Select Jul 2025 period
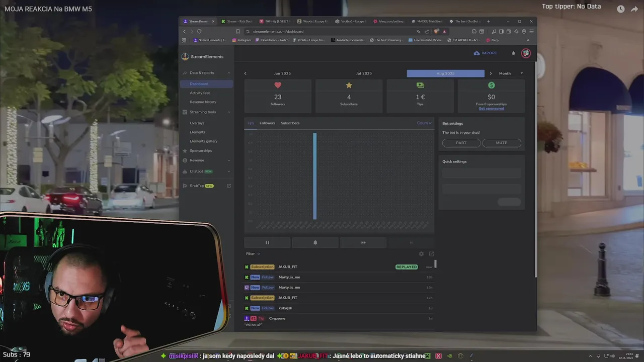The height and width of the screenshot is (362, 644). click(x=364, y=73)
